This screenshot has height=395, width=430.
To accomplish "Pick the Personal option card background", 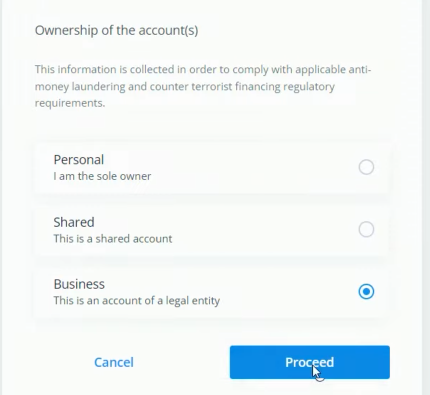I will pyautogui.click(x=212, y=168).
